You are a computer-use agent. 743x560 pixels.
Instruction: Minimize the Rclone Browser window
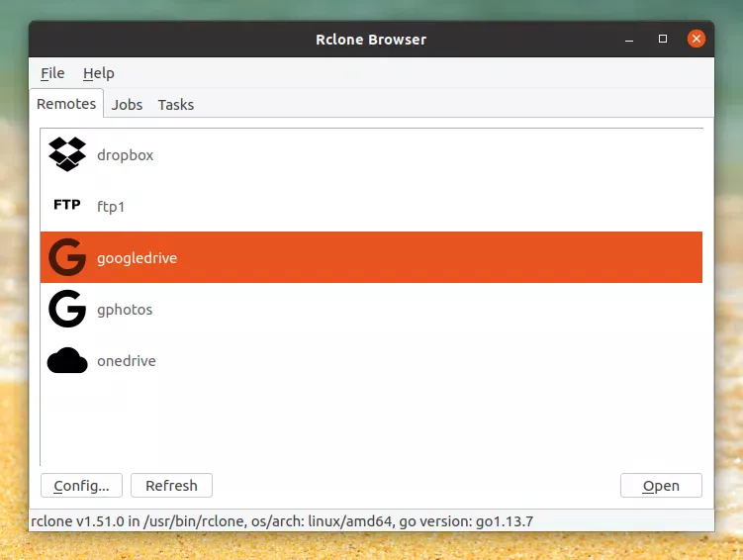pos(629,40)
